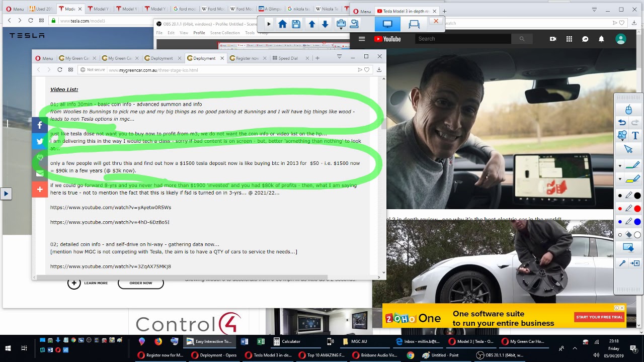The width and height of the screenshot is (644, 362).
Task: Click the orange plus share button
Action: tap(40, 190)
